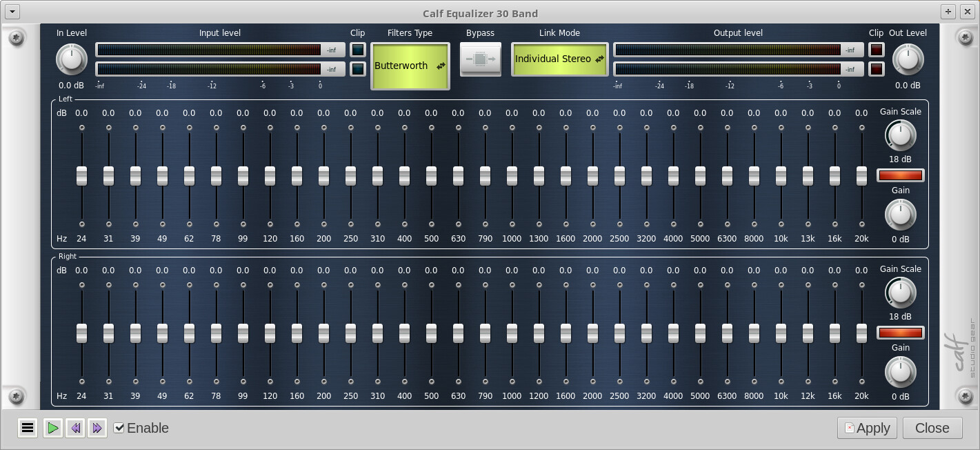Viewport: 980px width, 450px height.
Task: Toggle the Right channel red indicator button
Action: (x=900, y=333)
